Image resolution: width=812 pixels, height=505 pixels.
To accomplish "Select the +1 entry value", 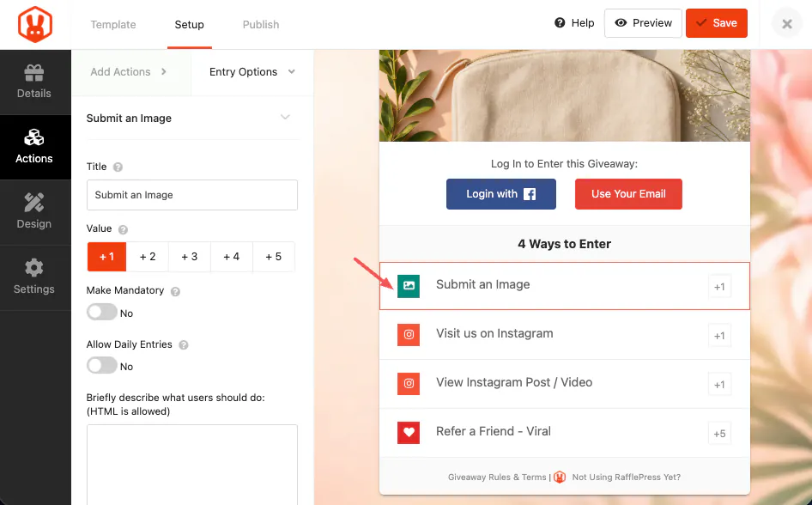I will tap(106, 257).
